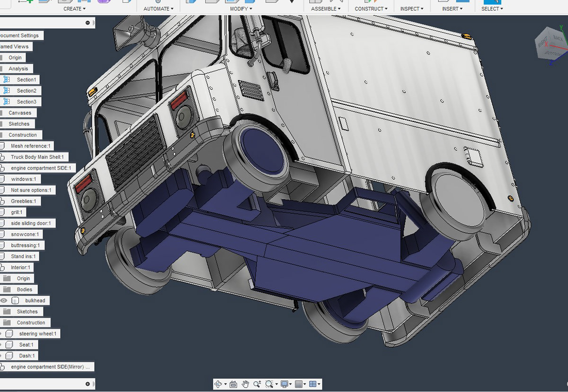Image resolution: width=568 pixels, height=392 pixels.
Task: Open the AUTOMATE menu
Action: (x=159, y=9)
